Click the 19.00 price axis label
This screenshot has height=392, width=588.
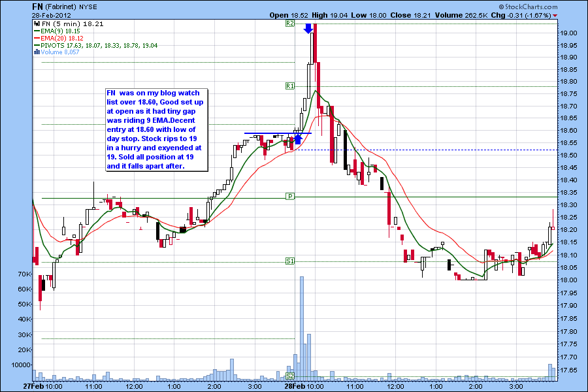coord(569,33)
